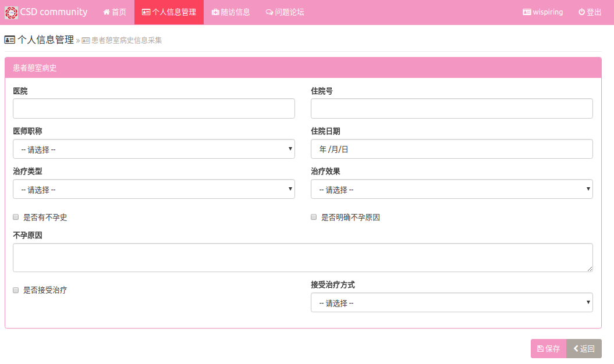The width and height of the screenshot is (614, 364).
Task: Open the 医师职称 dropdown
Action: click(154, 149)
